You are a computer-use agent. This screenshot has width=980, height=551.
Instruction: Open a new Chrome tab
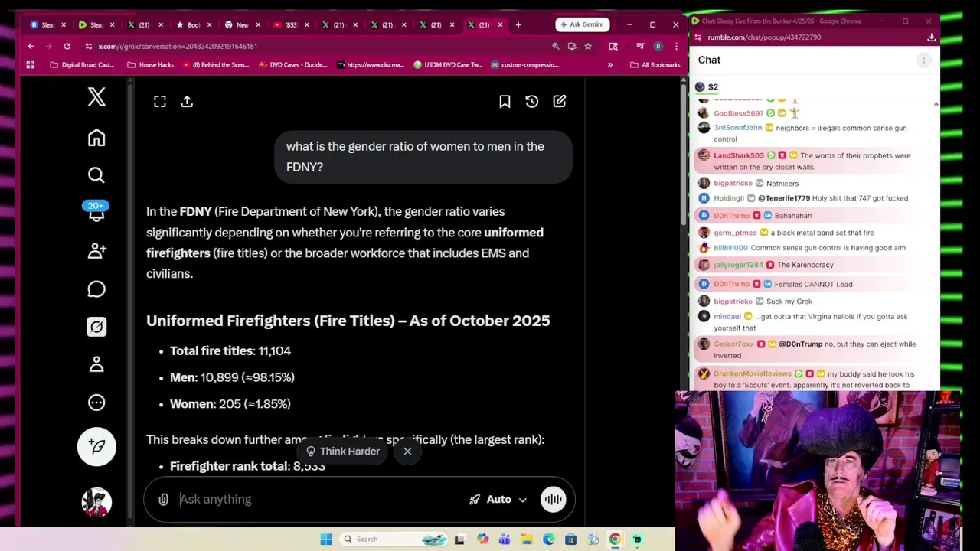[x=518, y=24]
